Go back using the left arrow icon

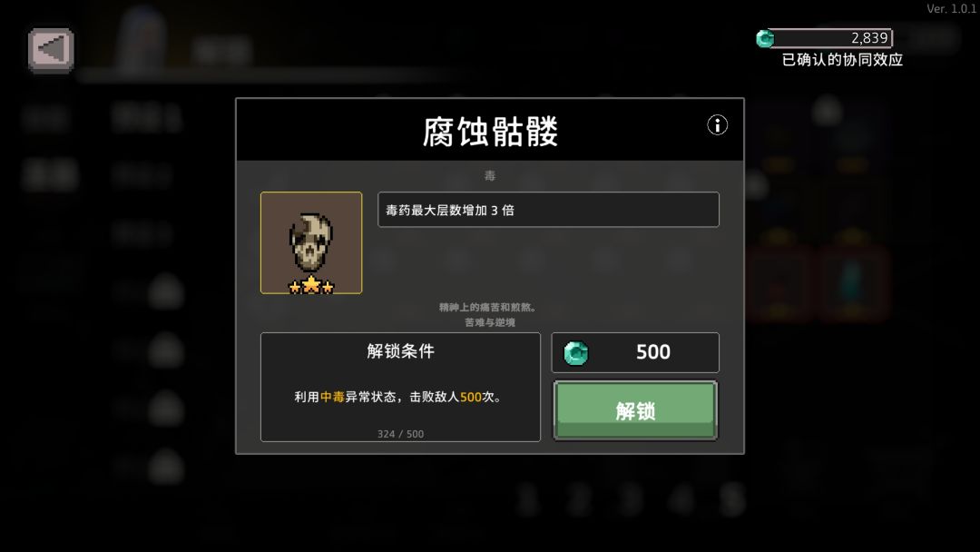(x=51, y=50)
